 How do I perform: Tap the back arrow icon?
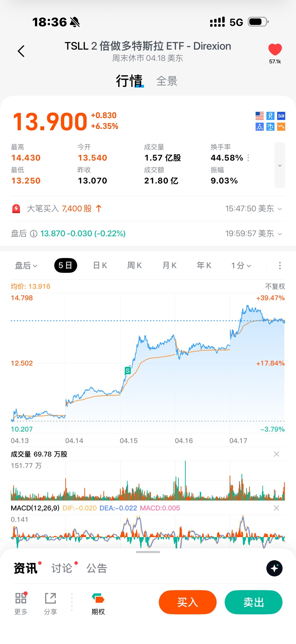(21, 51)
